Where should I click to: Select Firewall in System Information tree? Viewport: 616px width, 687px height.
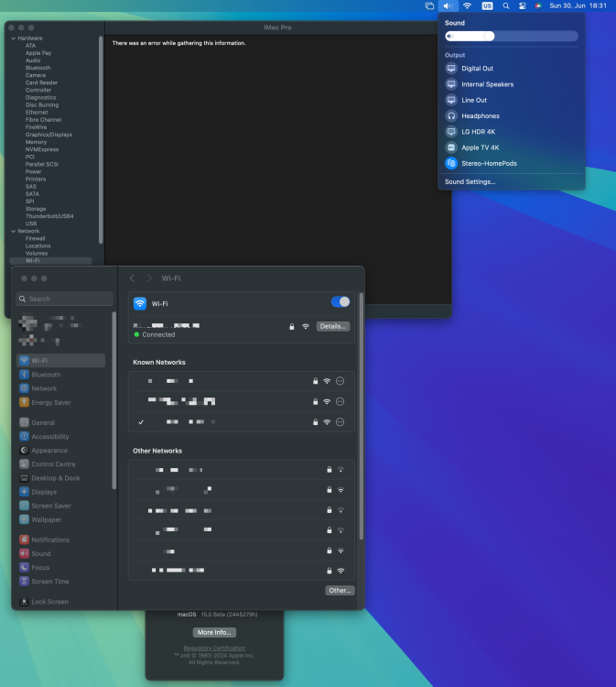35,239
